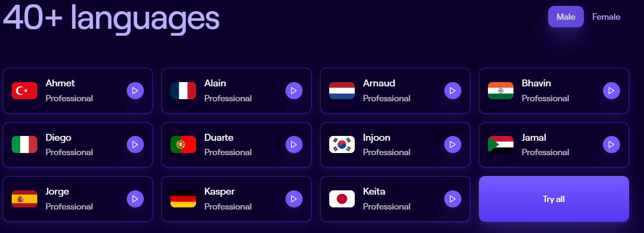Play Keita's Japanese voice sample

453,199
